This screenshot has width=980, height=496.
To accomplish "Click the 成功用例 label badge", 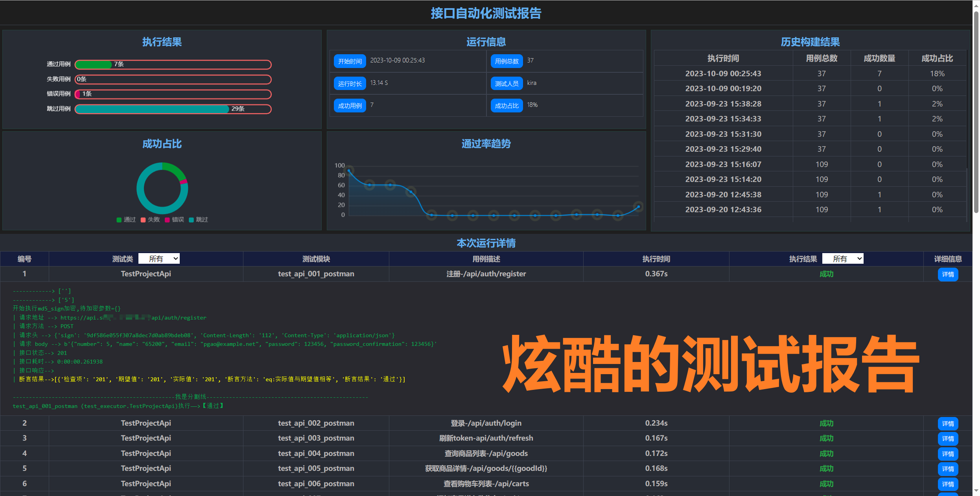I will tap(350, 106).
